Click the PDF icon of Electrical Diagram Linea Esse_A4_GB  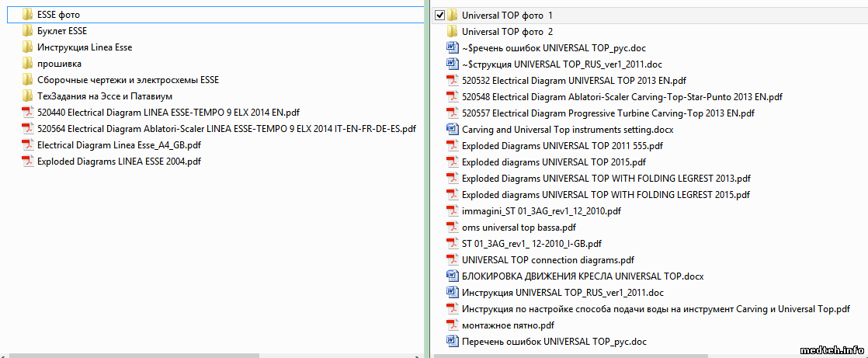[x=27, y=144]
